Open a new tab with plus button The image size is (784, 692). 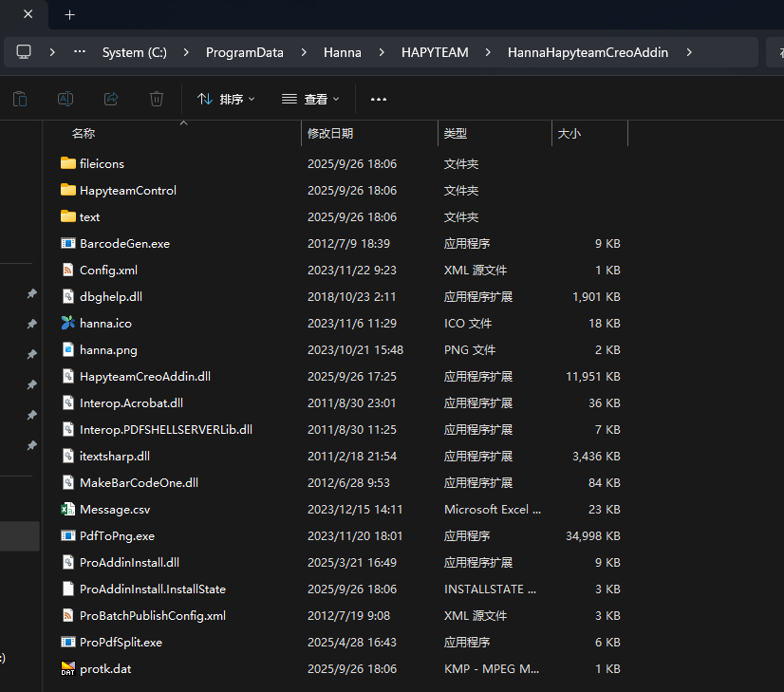(x=69, y=14)
